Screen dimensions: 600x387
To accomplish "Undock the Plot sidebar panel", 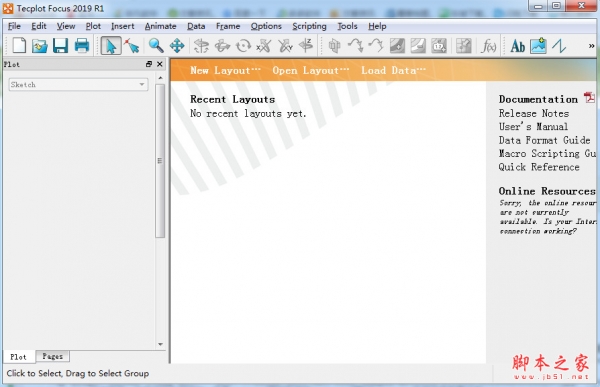I will tap(149, 64).
